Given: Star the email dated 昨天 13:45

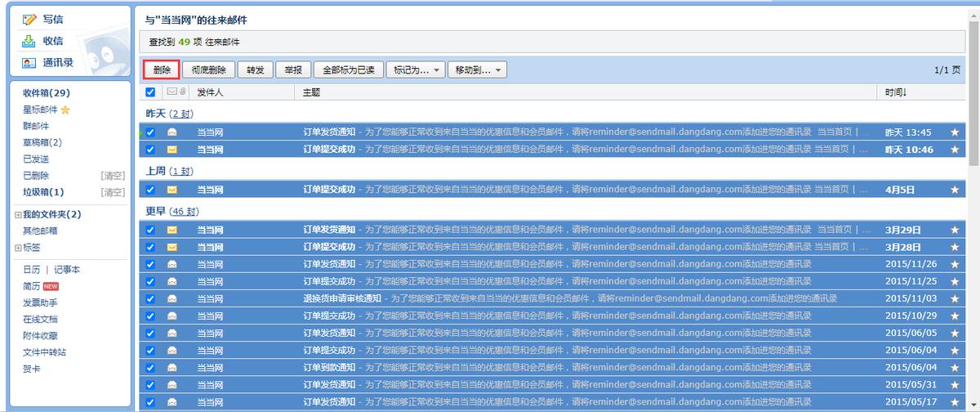Looking at the screenshot, I should tap(955, 132).
